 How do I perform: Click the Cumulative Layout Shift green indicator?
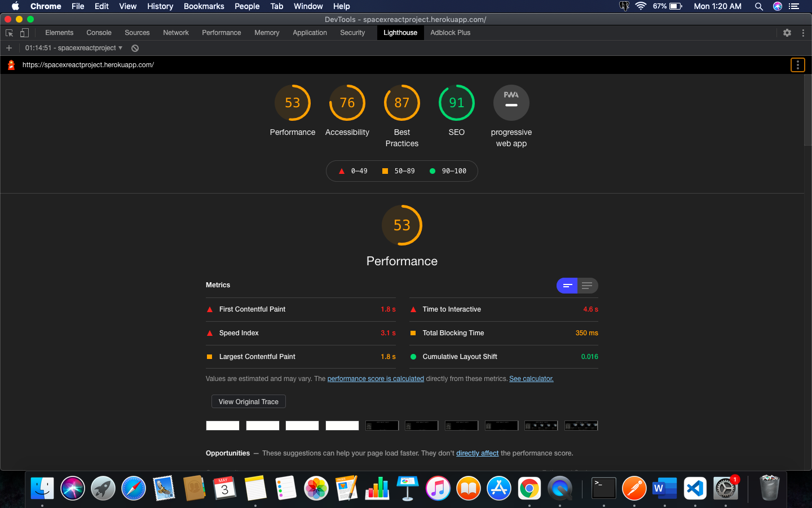coord(413,356)
